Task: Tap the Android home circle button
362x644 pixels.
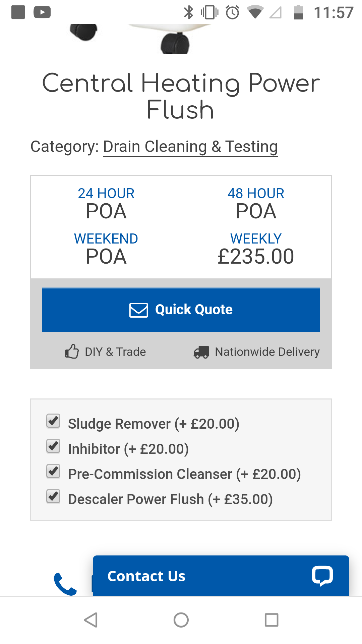Action: coord(181,620)
